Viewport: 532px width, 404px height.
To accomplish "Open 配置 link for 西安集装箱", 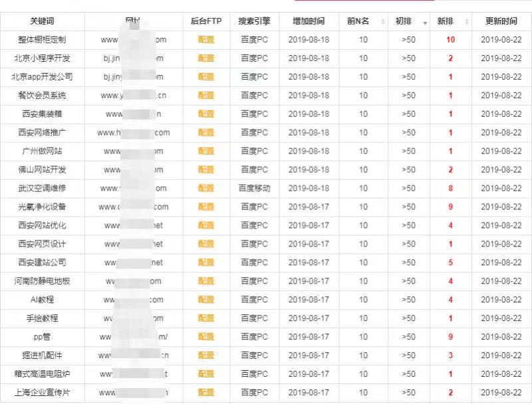I will click(x=206, y=114).
